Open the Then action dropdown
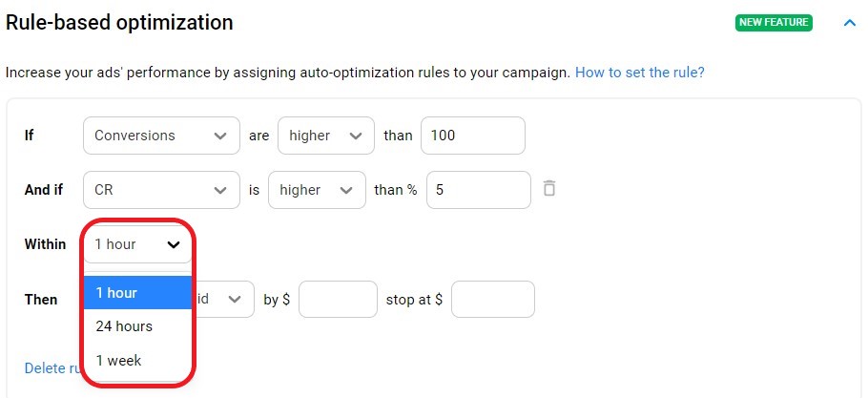The height and width of the screenshot is (398, 868). (225, 300)
